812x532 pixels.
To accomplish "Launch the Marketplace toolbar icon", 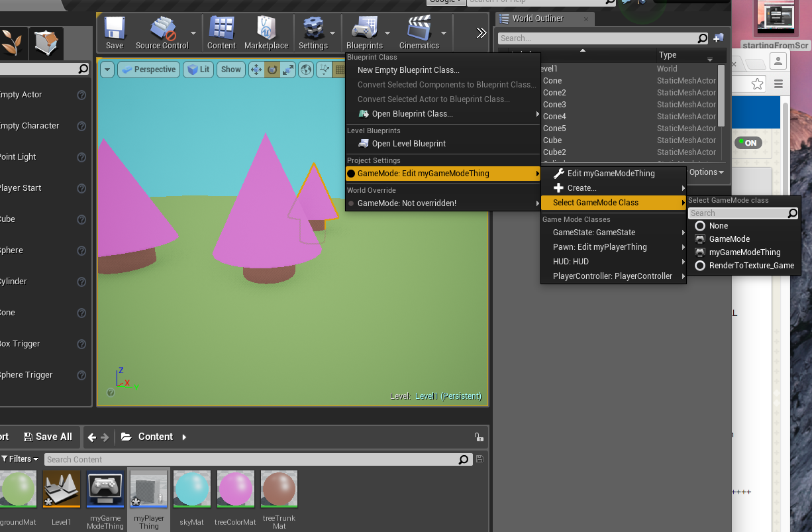I will pos(266,32).
